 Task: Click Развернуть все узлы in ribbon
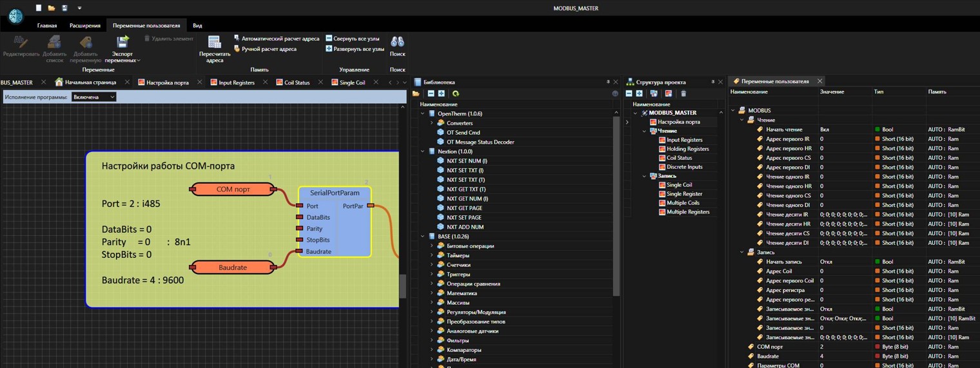355,49
